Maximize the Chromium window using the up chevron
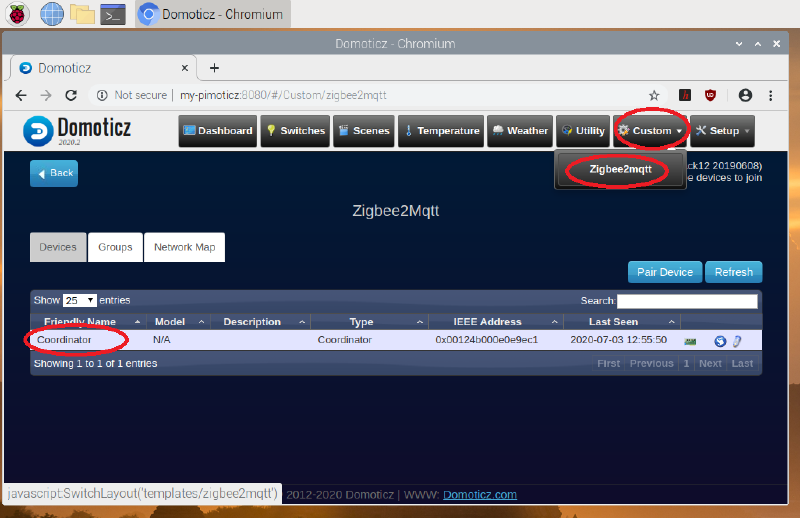The image size is (800, 518). [x=758, y=44]
